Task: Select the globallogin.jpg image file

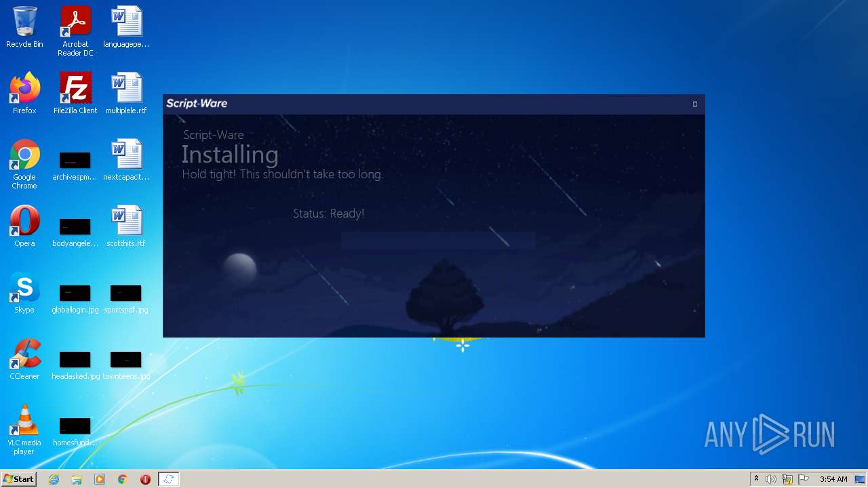Action: pyautogui.click(x=75, y=300)
